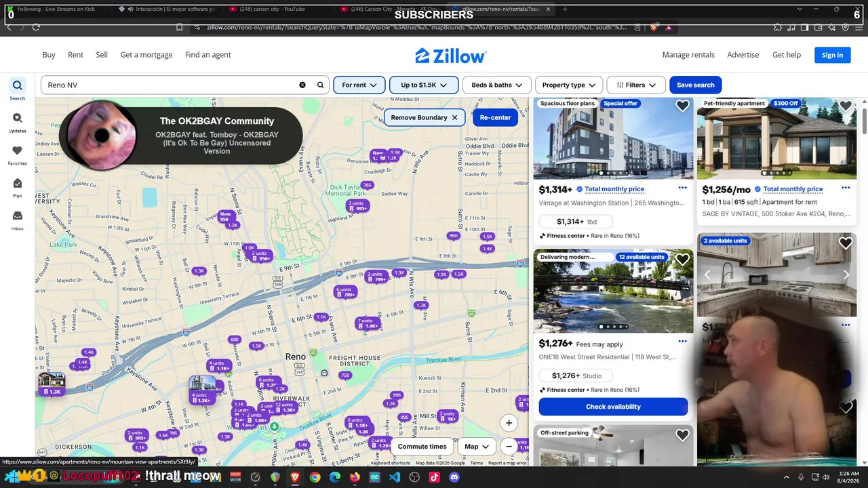Open the Plan sidebar icon

(x=18, y=187)
